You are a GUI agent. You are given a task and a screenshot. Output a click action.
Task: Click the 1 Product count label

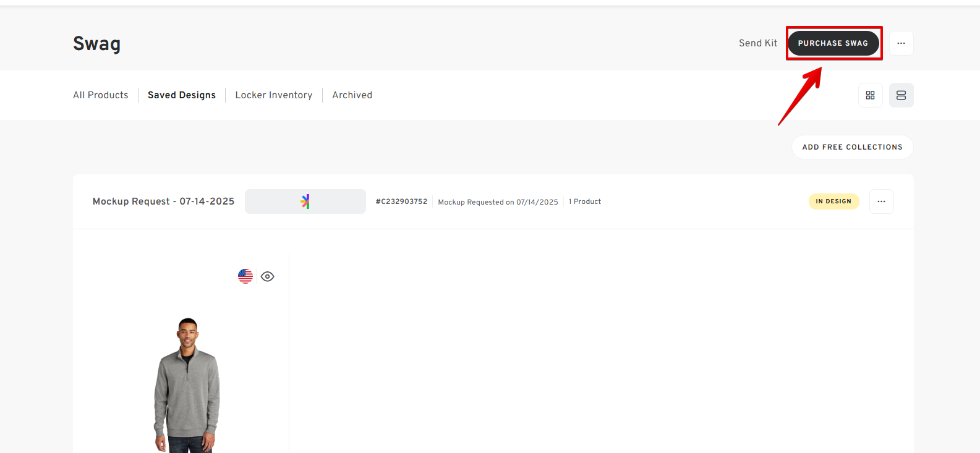(585, 201)
